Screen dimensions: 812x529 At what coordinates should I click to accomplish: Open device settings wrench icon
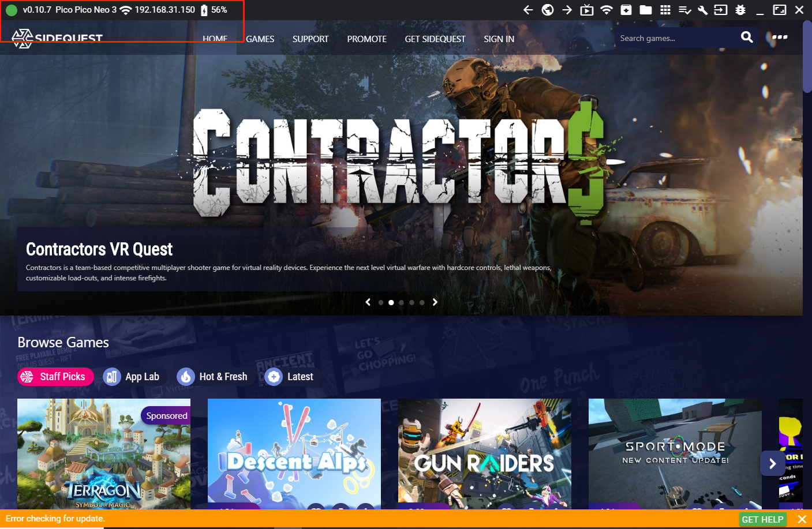[x=702, y=10]
